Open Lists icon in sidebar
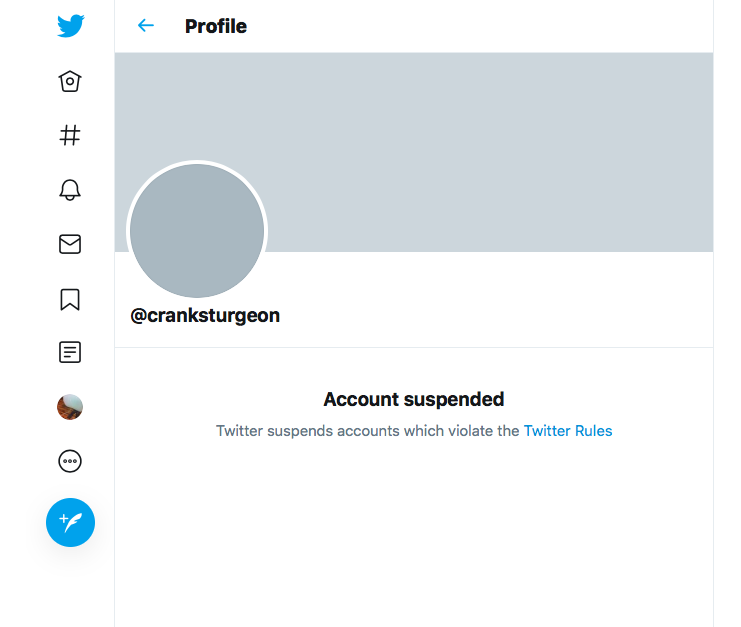Viewport: 741px width, 627px height. point(70,352)
